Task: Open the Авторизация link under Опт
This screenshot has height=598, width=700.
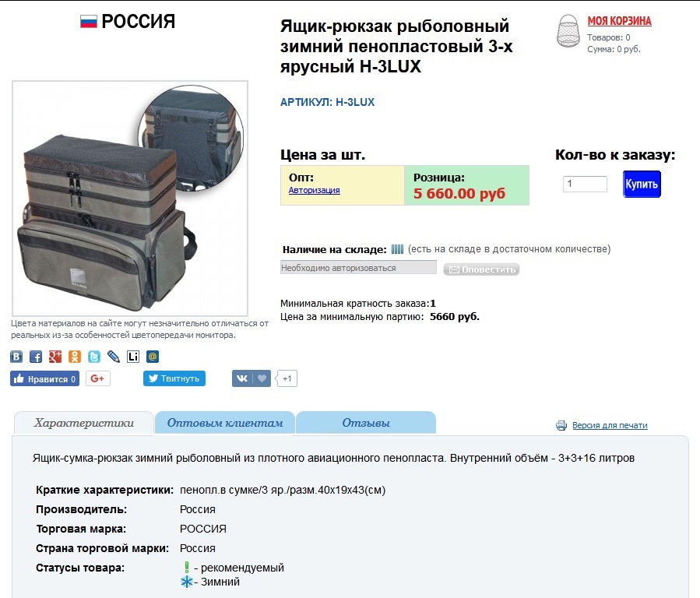Action: point(314,190)
